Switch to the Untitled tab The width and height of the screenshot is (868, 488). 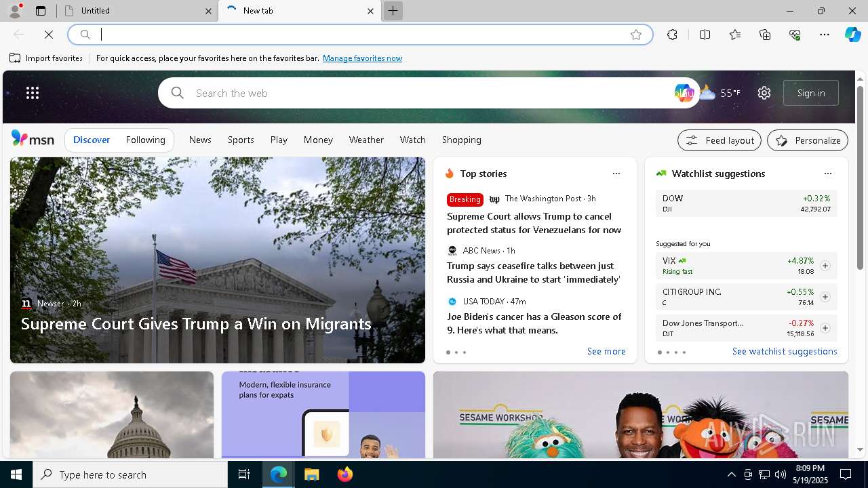pyautogui.click(x=138, y=11)
